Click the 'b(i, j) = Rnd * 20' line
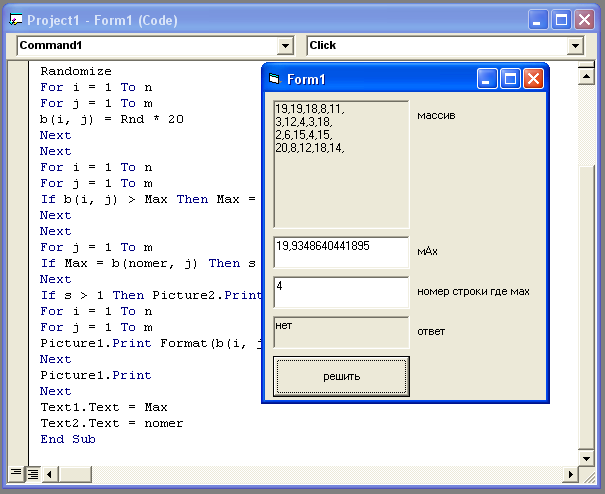The width and height of the screenshot is (605, 494). click(112, 119)
